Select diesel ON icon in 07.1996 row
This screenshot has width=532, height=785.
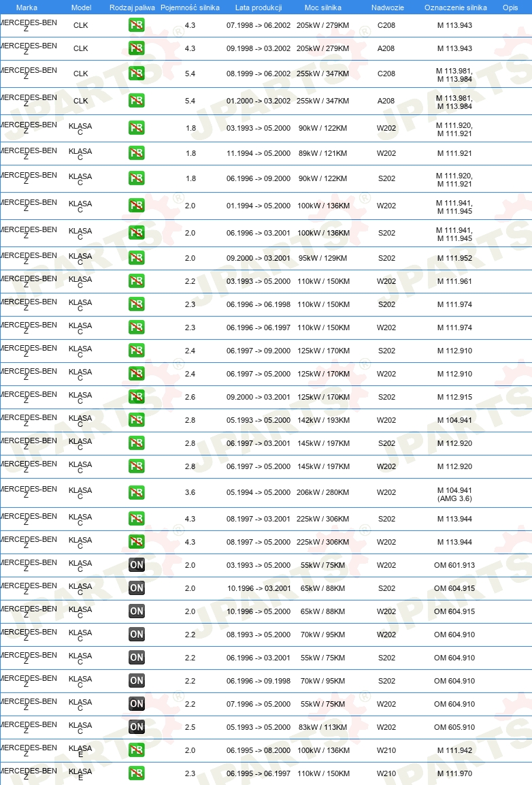coord(136,703)
